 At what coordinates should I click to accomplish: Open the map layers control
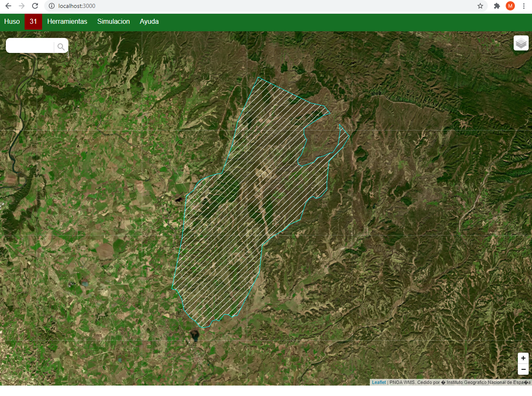(x=521, y=43)
